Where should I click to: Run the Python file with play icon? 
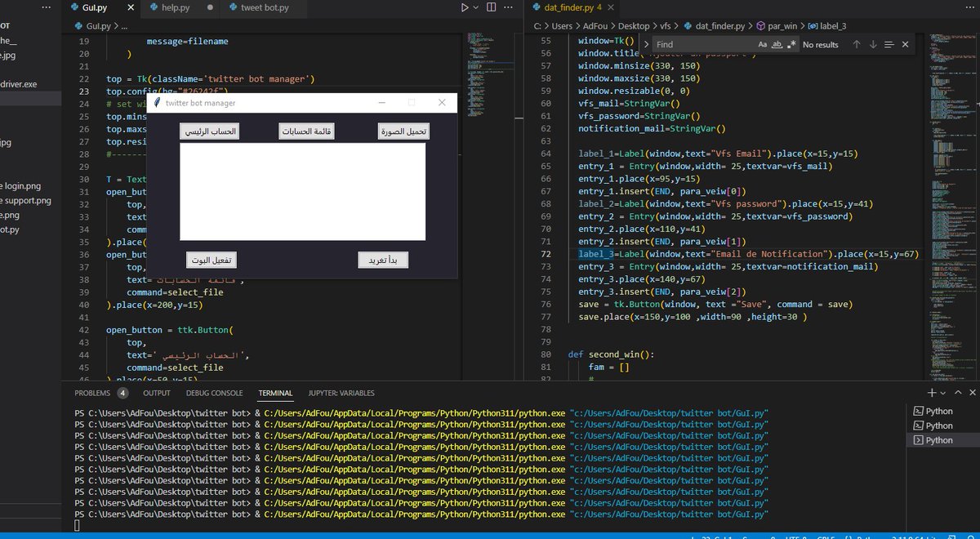point(465,7)
